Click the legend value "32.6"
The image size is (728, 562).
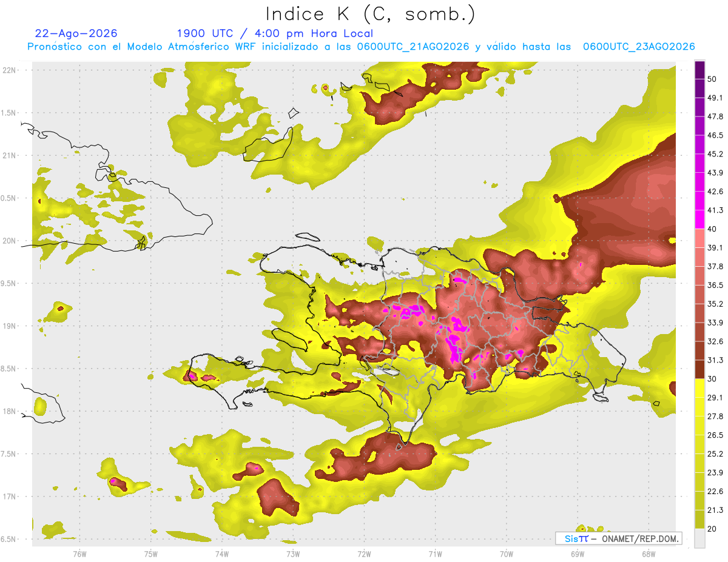tap(715, 341)
